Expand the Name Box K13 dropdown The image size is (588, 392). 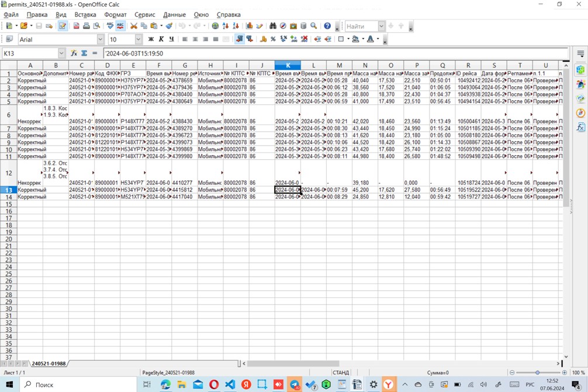(x=62, y=53)
